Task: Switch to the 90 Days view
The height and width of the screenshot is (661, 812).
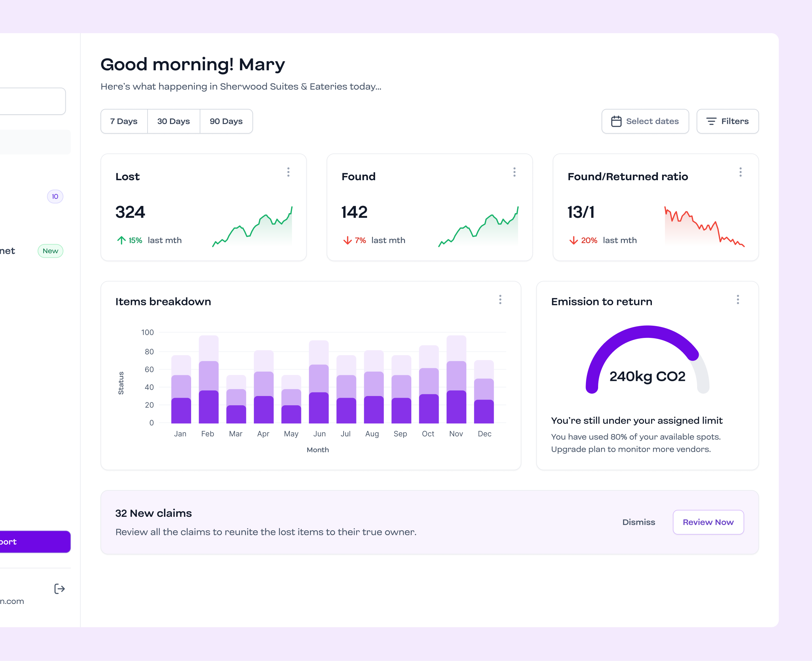Action: tap(226, 121)
